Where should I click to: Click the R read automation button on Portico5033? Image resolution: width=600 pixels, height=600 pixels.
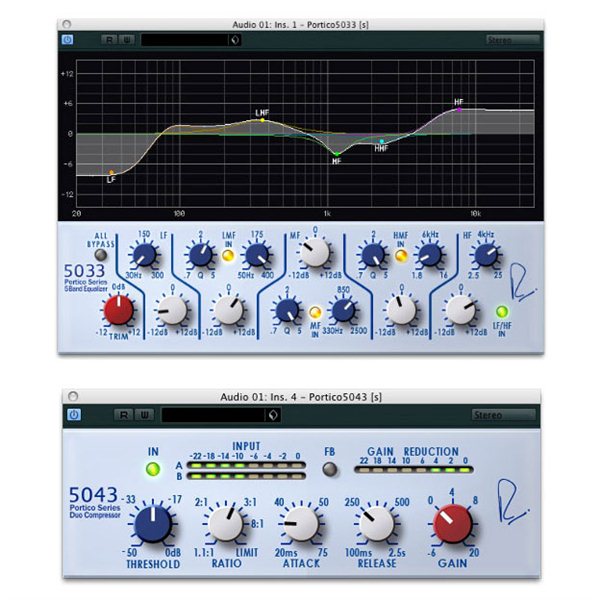[x=110, y=40]
